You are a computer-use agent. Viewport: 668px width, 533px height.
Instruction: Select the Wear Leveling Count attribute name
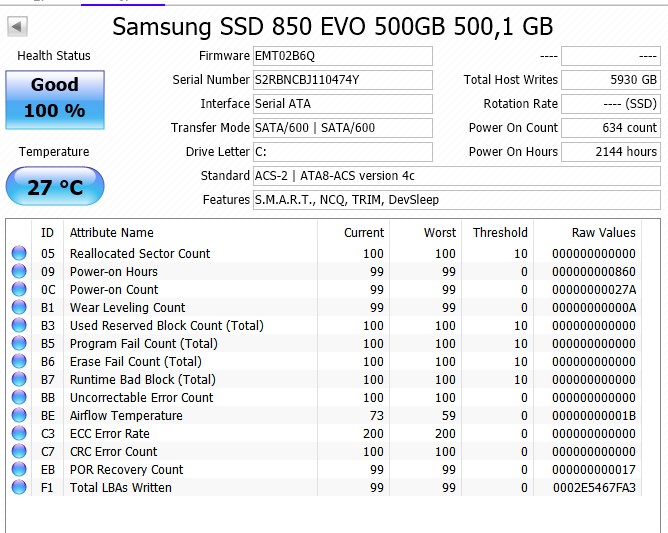pos(127,308)
